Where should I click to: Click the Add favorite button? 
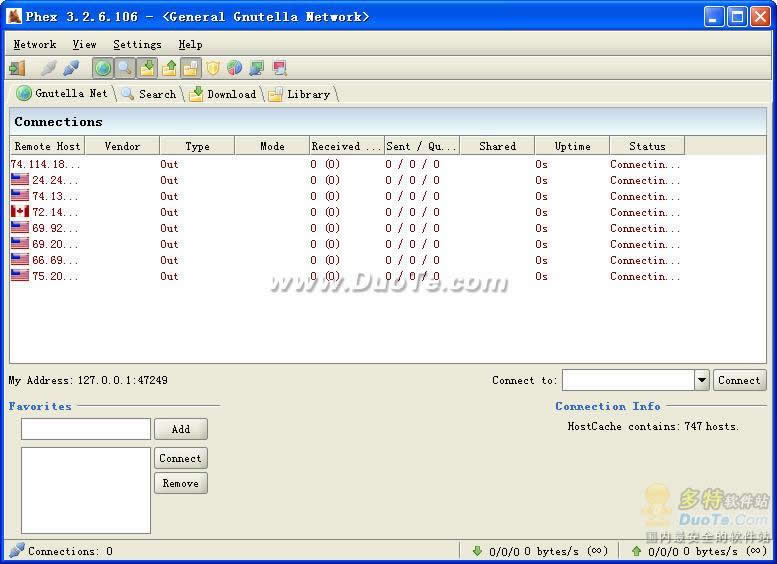tap(181, 429)
